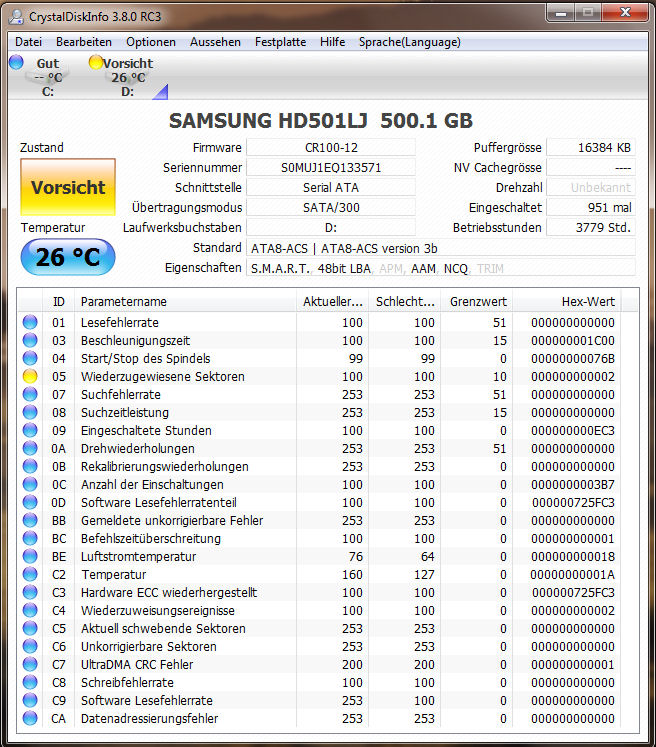Click yellow warning icon of Wiederzugewiesene Sektoren
656x747 pixels.
pyautogui.click(x=30, y=376)
